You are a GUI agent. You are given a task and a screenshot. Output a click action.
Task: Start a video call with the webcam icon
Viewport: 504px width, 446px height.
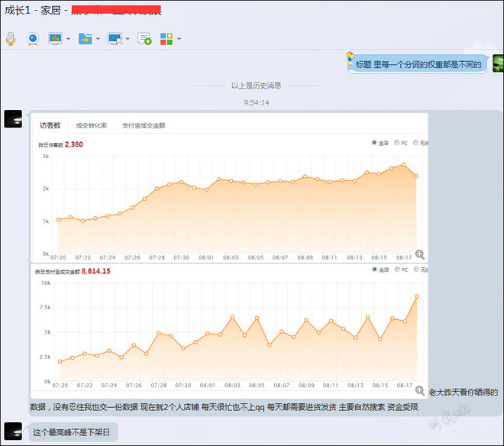pyautogui.click(x=33, y=39)
